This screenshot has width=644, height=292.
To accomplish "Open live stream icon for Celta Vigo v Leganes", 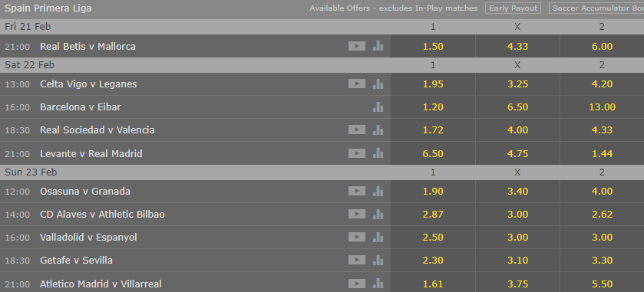I will coord(357,84).
